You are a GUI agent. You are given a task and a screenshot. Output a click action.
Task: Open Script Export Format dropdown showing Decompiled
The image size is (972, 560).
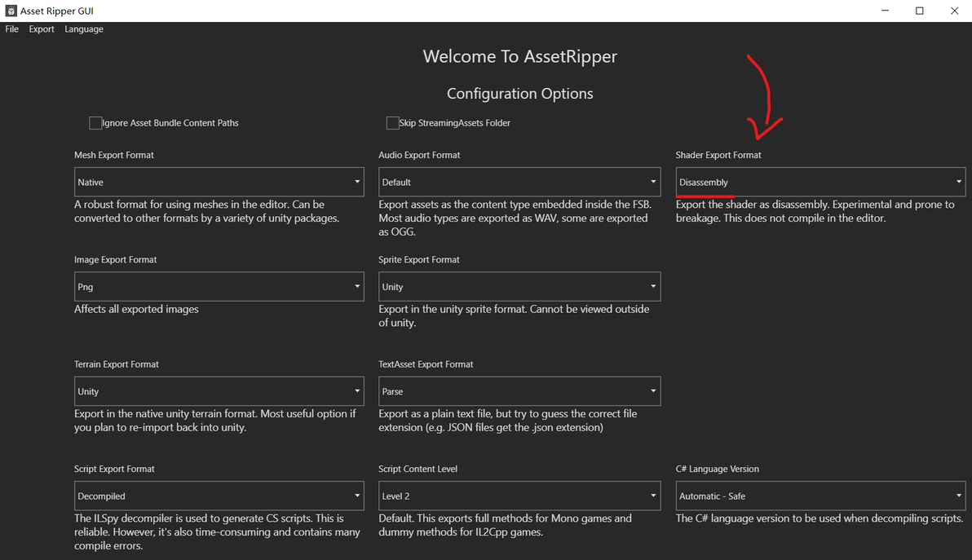[219, 496]
